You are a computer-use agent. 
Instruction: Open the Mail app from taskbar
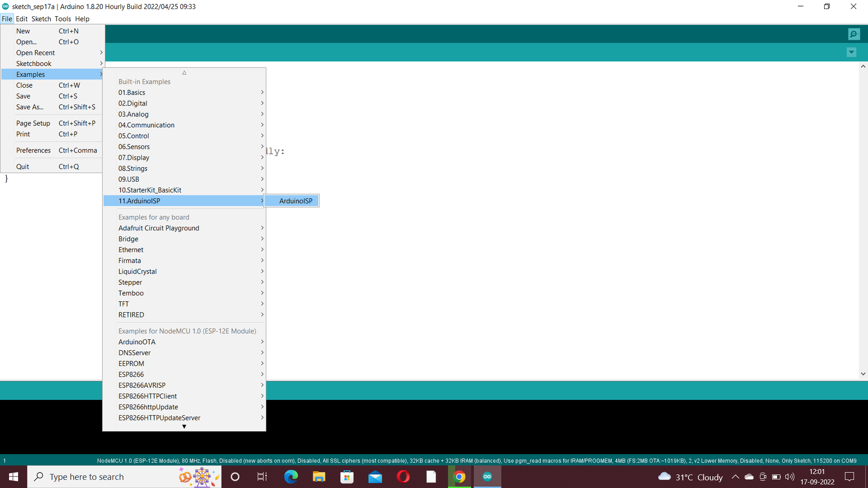[375, 477]
